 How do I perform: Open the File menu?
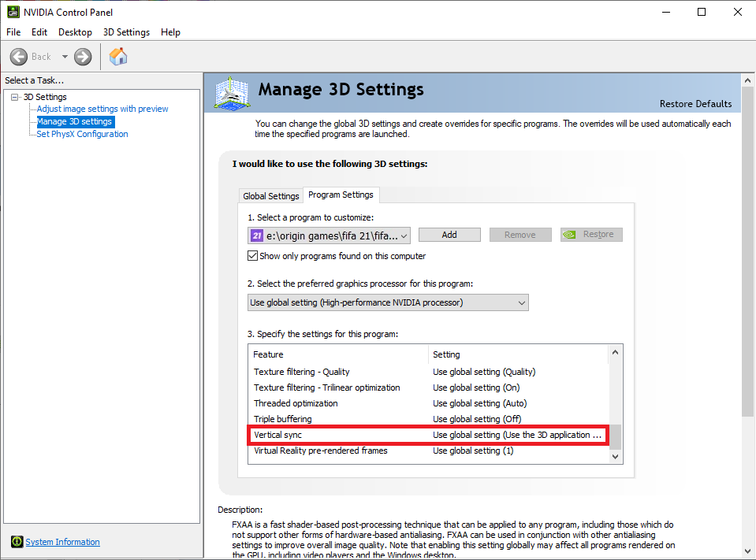(x=13, y=32)
